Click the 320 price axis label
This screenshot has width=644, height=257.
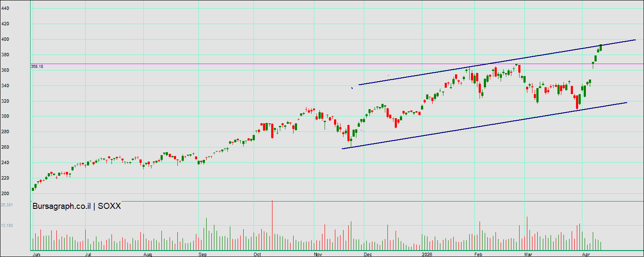5,101
